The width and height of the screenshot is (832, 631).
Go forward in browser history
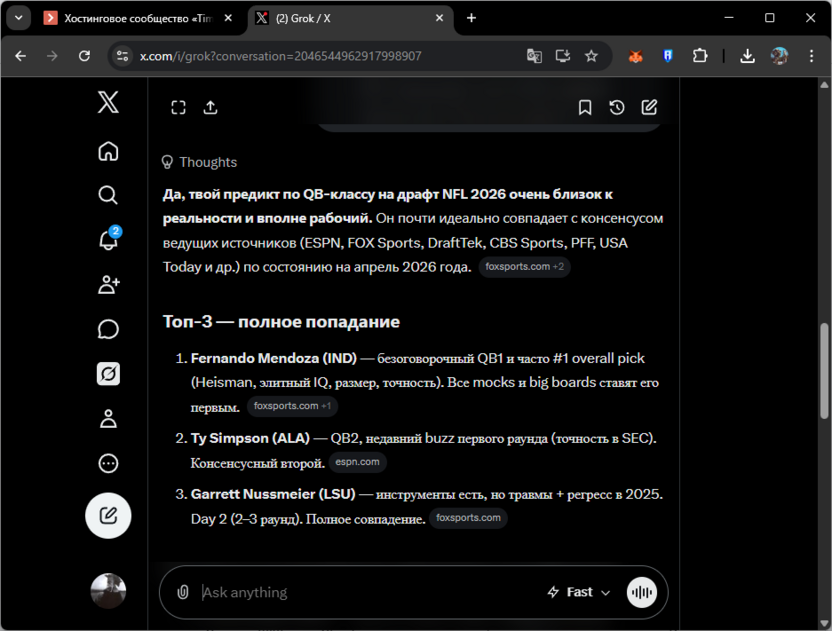point(52,56)
